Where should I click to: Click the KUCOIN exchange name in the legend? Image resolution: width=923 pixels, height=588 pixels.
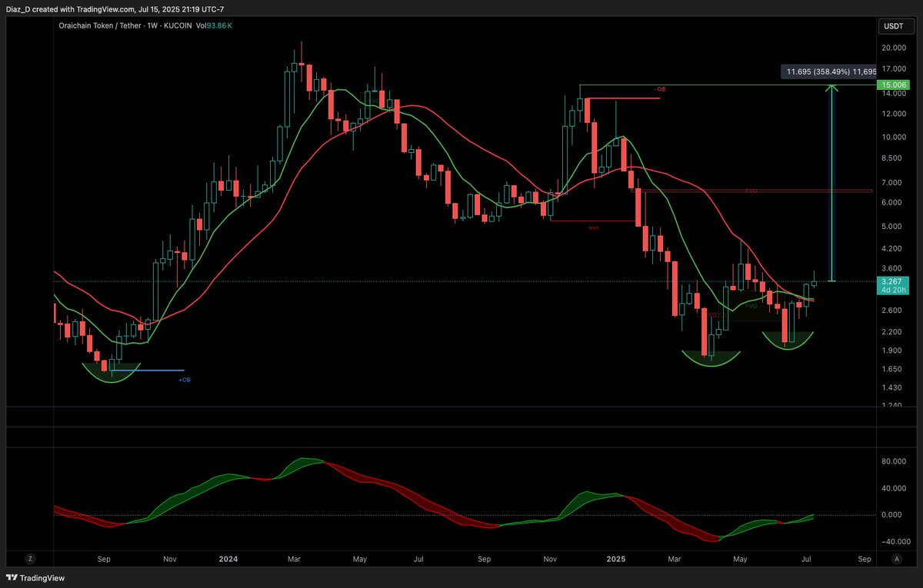(x=177, y=25)
